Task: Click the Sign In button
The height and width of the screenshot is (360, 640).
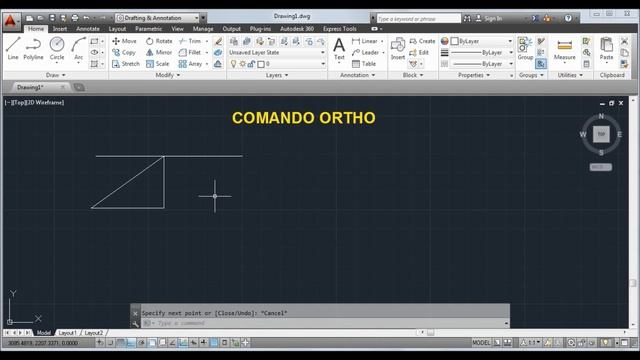Action: tap(489, 18)
